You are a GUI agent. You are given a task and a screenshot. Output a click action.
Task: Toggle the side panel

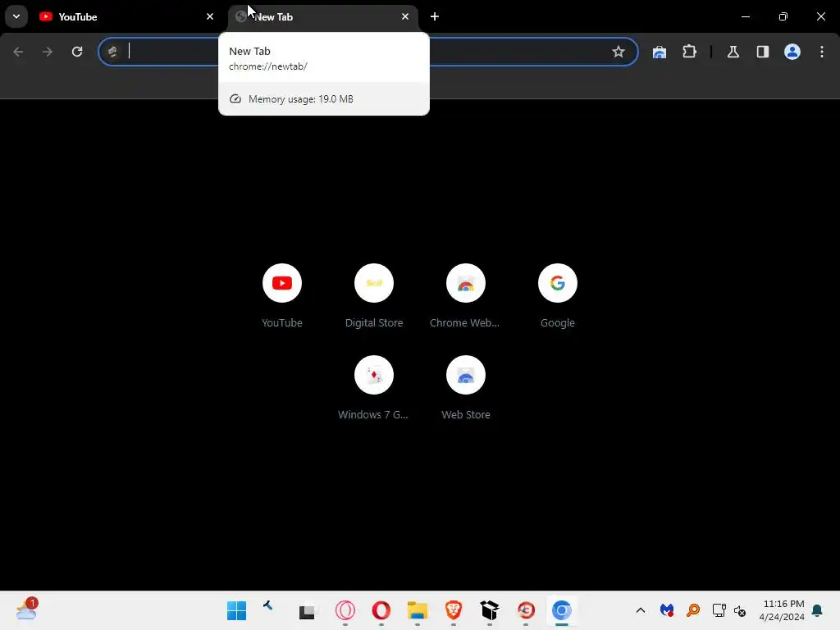[762, 52]
